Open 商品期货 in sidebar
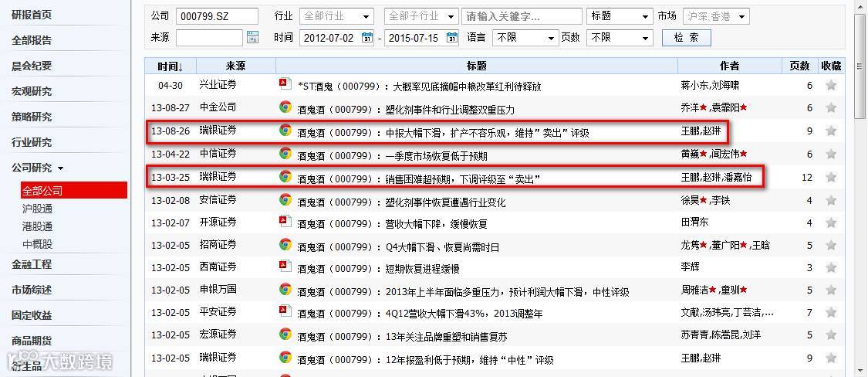The height and width of the screenshot is (377, 868). pos(32,341)
